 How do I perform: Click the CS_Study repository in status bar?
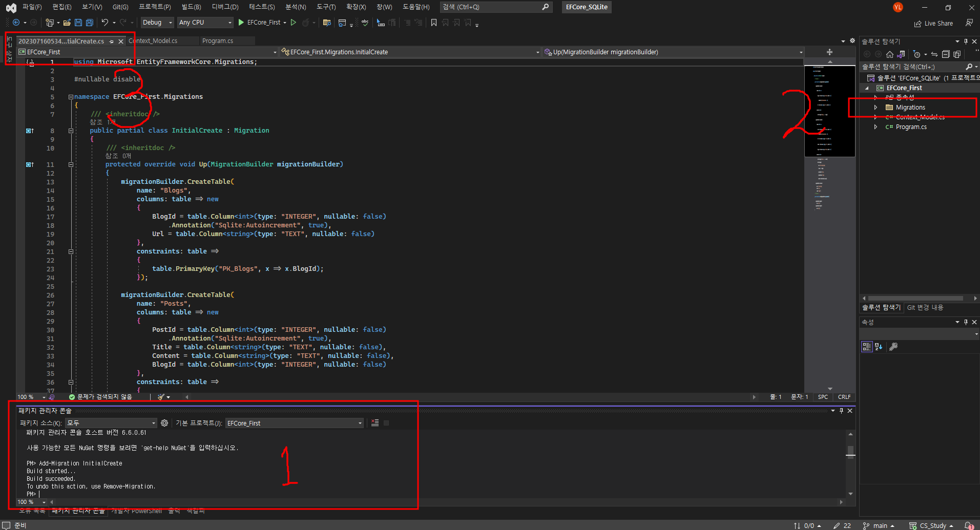(x=931, y=525)
